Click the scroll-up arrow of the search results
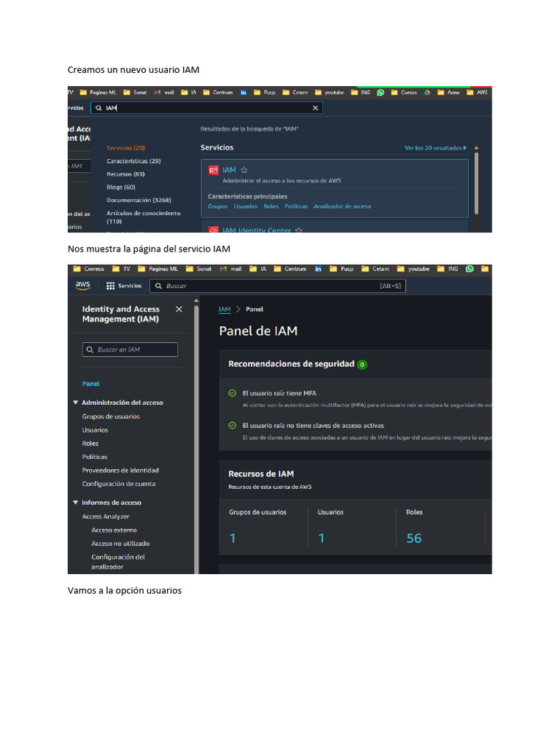 click(x=476, y=148)
